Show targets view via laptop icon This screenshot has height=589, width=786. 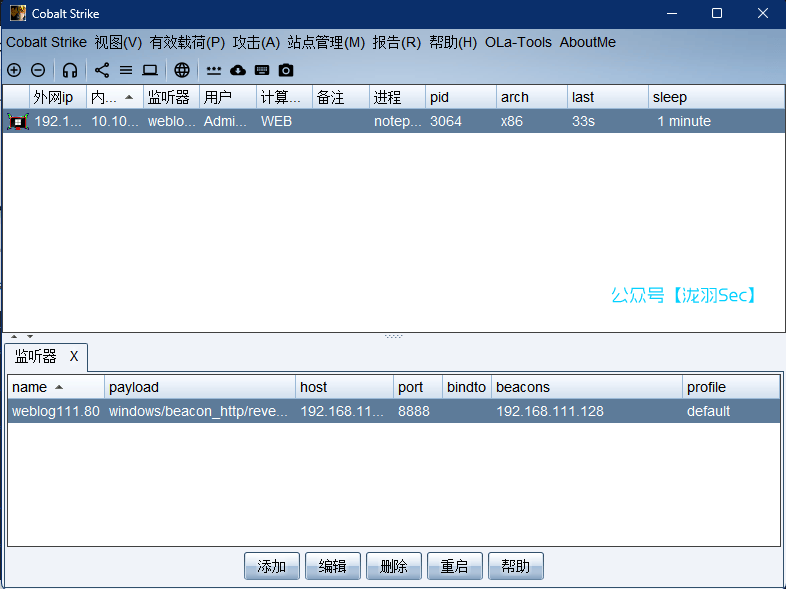pyautogui.click(x=150, y=70)
